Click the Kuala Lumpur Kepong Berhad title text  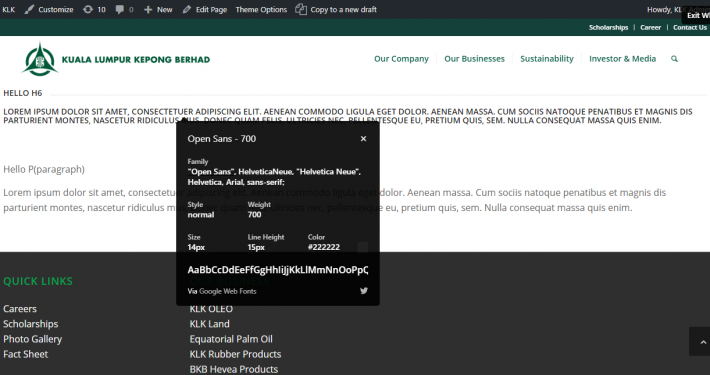136,59
